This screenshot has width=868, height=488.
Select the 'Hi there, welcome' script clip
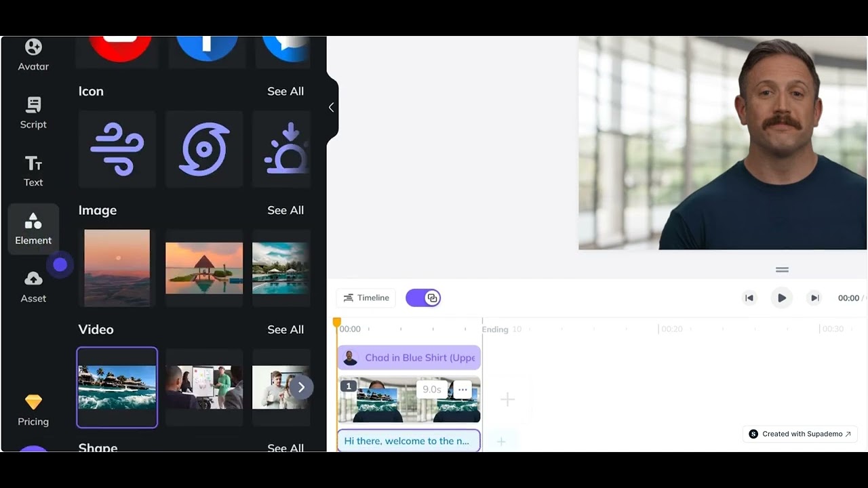pyautogui.click(x=409, y=441)
